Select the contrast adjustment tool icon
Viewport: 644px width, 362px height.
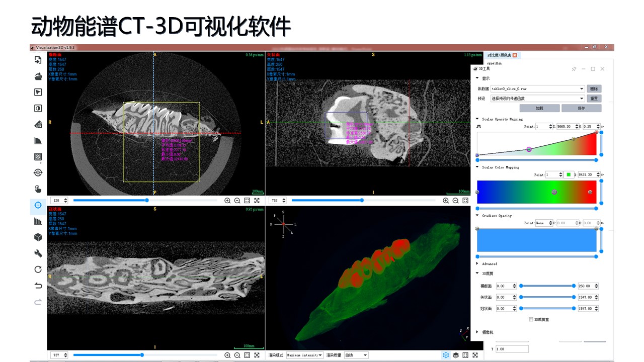pyautogui.click(x=38, y=108)
